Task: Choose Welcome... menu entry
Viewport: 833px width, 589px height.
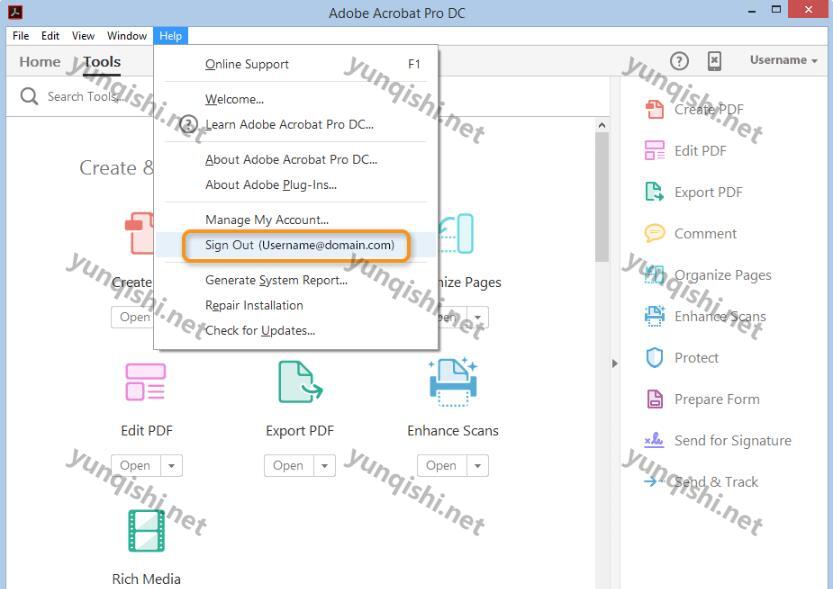Action: pos(296,99)
